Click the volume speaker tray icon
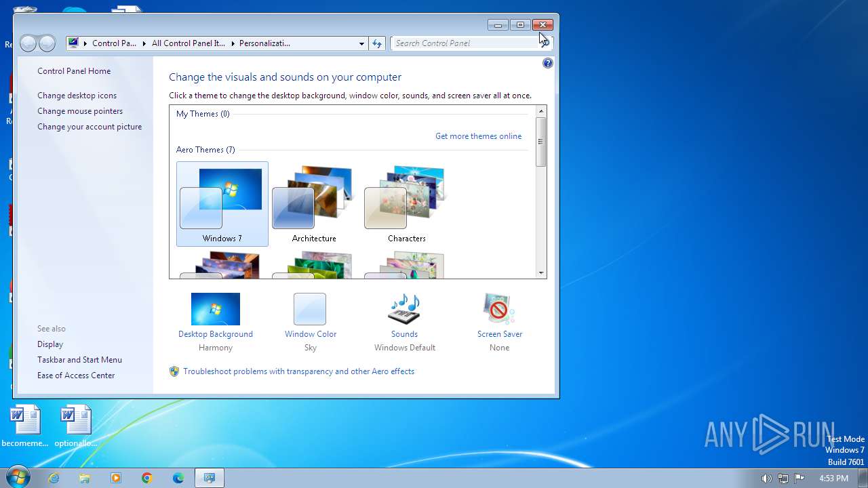Viewport: 868px width, 488px height. pos(766,478)
